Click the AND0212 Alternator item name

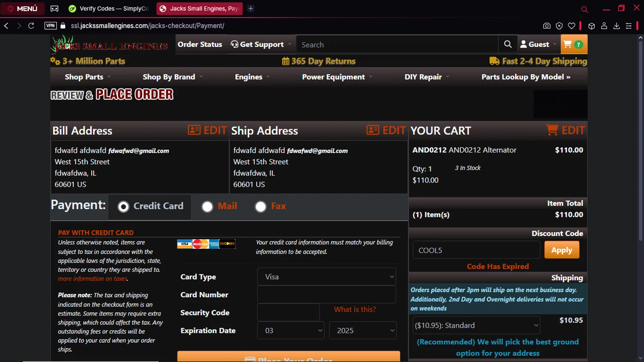point(464,150)
